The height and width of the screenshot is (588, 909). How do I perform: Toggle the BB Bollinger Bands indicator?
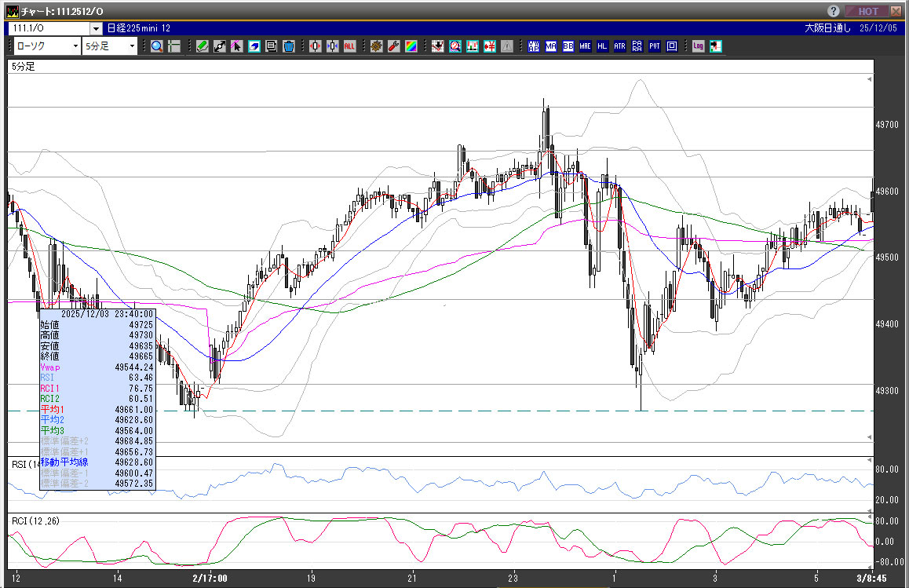click(x=568, y=46)
